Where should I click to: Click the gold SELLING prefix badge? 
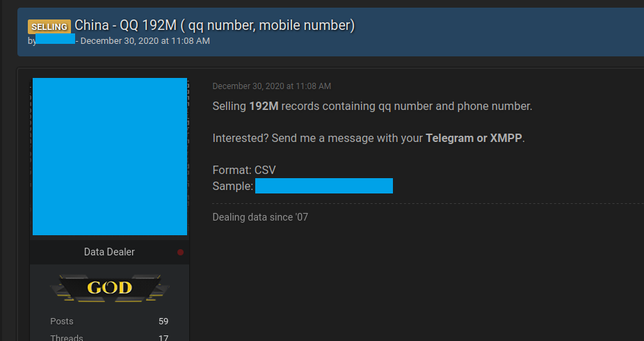coord(49,26)
